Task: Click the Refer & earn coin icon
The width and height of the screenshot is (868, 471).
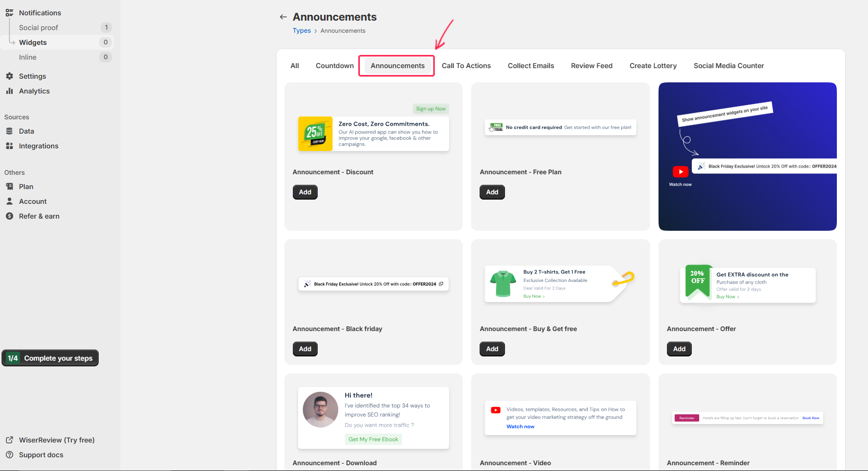Action: [x=9, y=216]
